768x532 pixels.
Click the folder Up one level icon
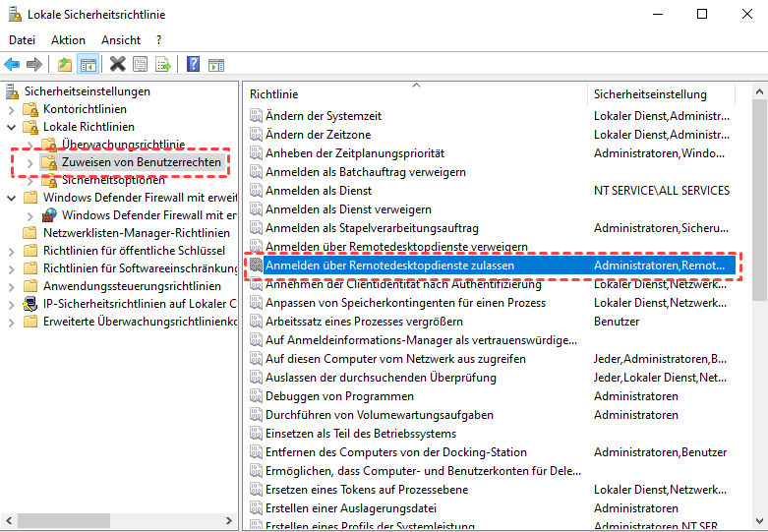(x=65, y=64)
